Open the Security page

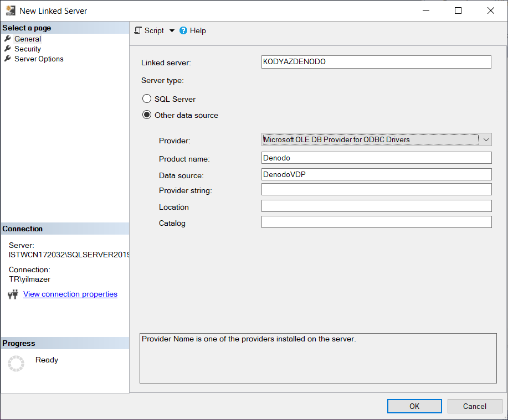[x=28, y=49]
